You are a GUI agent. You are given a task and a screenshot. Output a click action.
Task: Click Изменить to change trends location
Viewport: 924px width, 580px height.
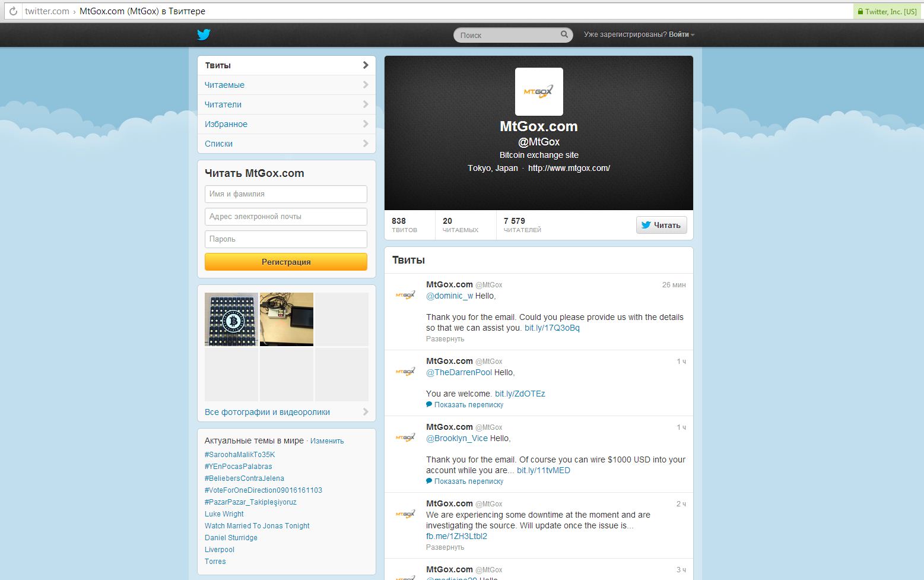[327, 441]
